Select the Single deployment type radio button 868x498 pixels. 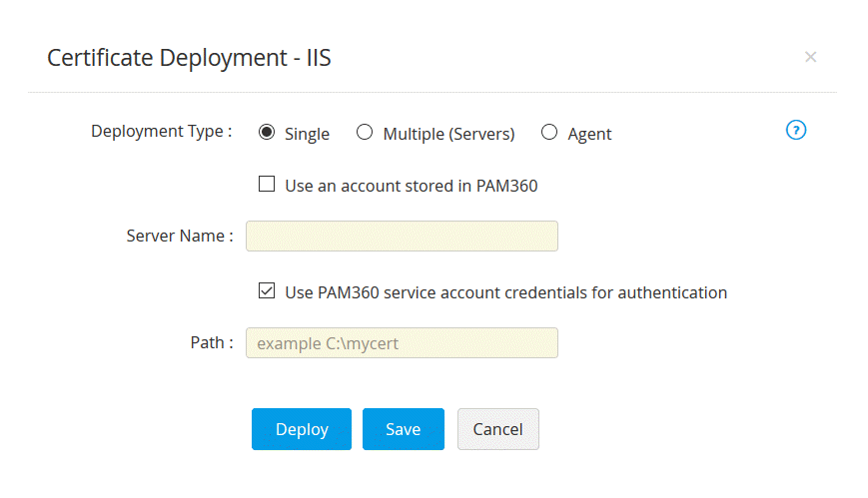pos(267,132)
